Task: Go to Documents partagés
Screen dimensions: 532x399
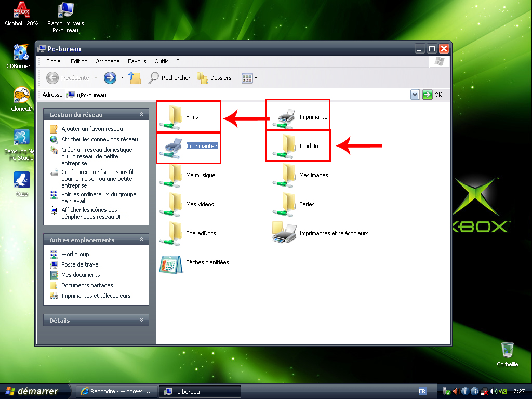Action: pos(82,285)
